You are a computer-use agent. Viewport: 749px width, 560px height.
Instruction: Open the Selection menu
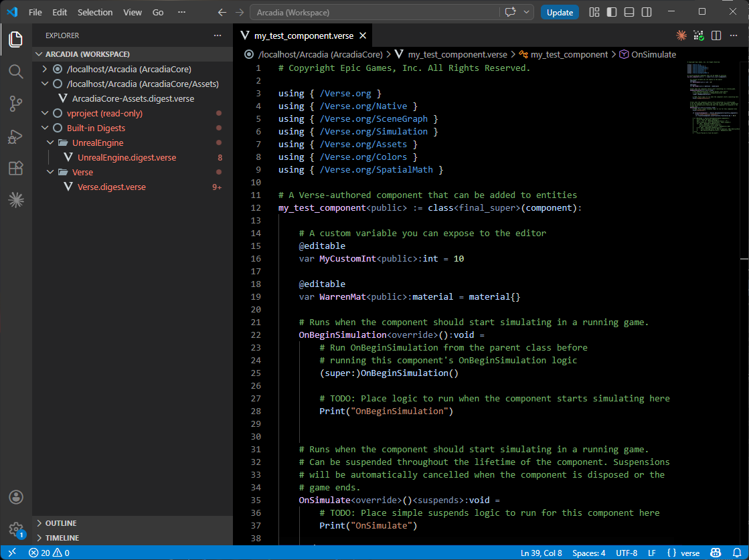(x=95, y=13)
